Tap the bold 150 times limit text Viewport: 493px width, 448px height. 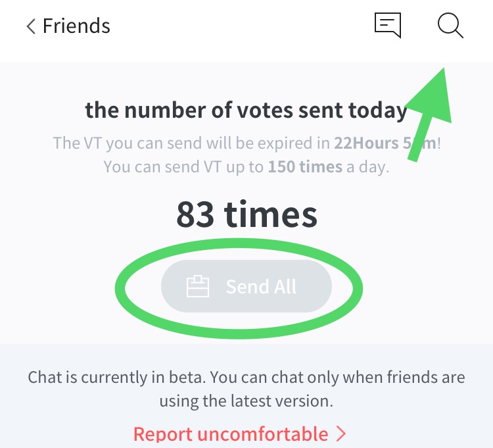pyautogui.click(x=305, y=166)
